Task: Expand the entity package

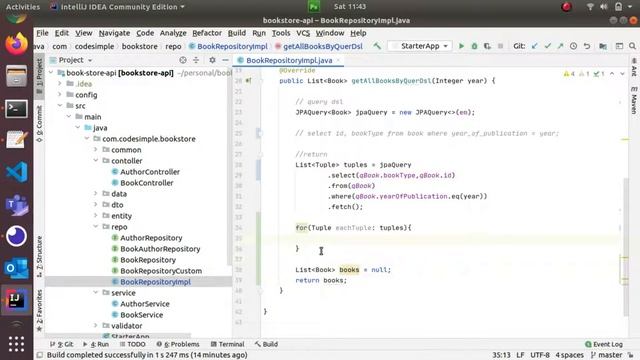Action: coord(96,216)
